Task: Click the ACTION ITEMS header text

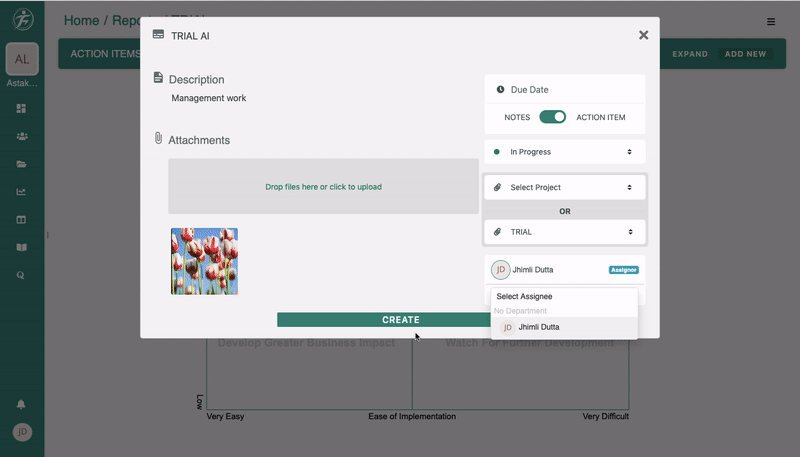Action: (105, 54)
